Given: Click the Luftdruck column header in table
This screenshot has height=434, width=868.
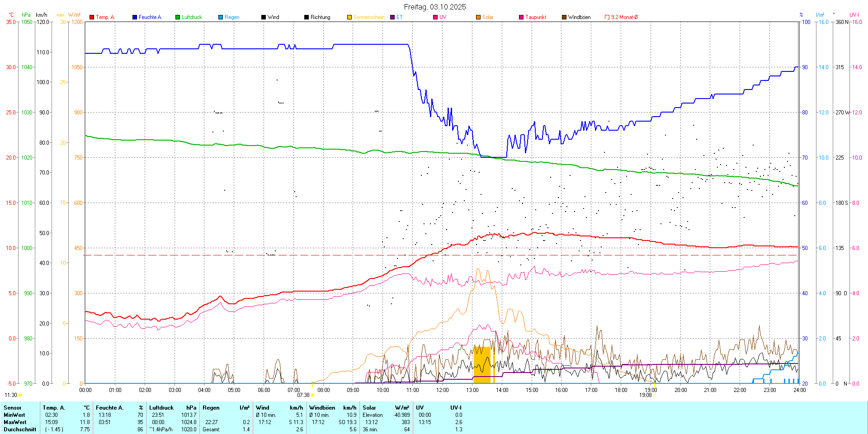Looking at the screenshot, I should coord(161,408).
